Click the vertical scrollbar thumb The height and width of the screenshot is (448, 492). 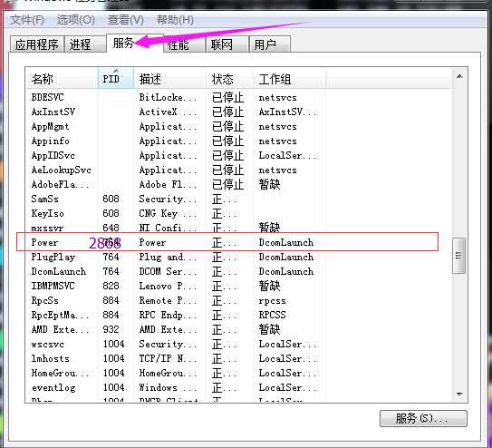[x=459, y=256]
